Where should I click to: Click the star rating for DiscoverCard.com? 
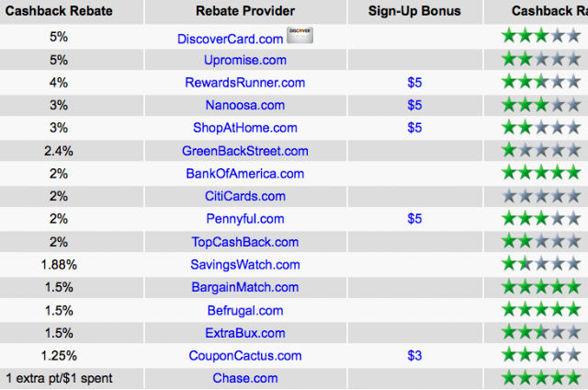pos(541,36)
